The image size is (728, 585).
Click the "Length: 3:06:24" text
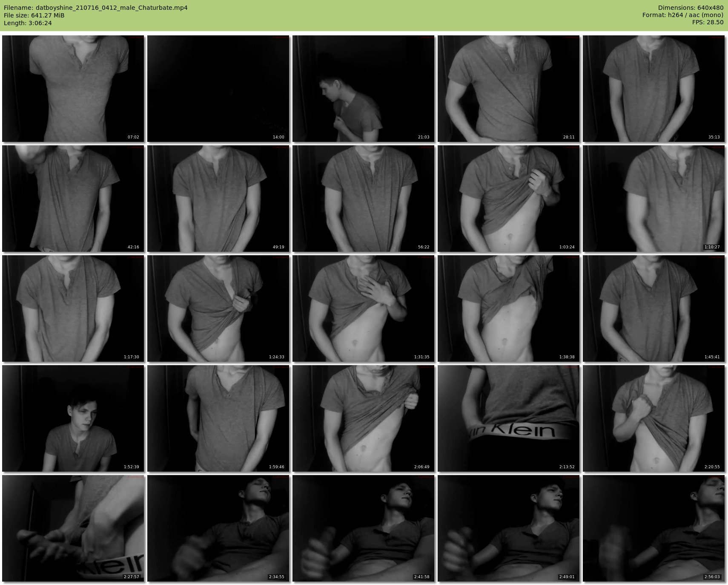coord(28,23)
